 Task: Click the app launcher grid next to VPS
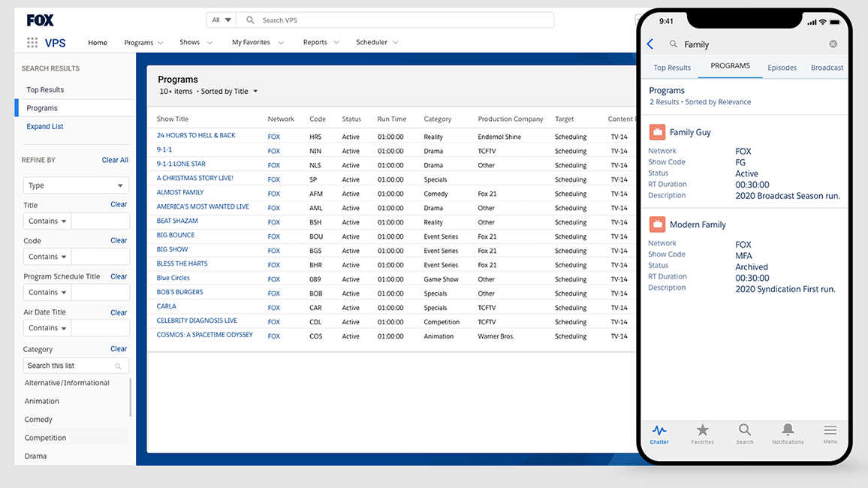pyautogui.click(x=32, y=43)
